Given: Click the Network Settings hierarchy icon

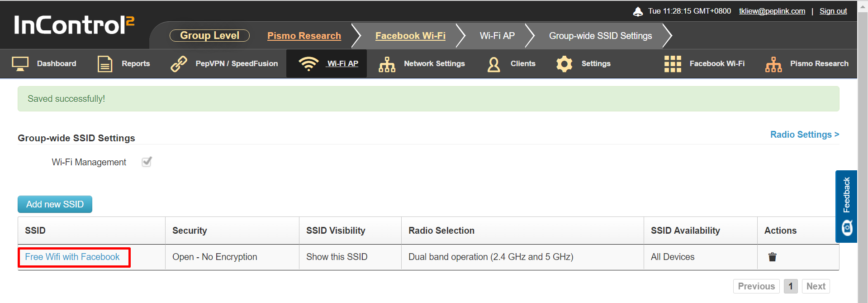Looking at the screenshot, I should tap(387, 64).
